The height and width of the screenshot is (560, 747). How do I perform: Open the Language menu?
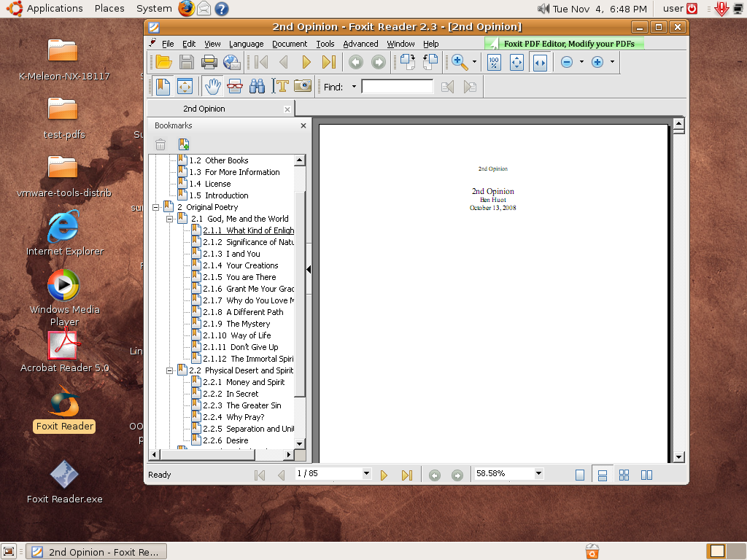click(x=247, y=44)
